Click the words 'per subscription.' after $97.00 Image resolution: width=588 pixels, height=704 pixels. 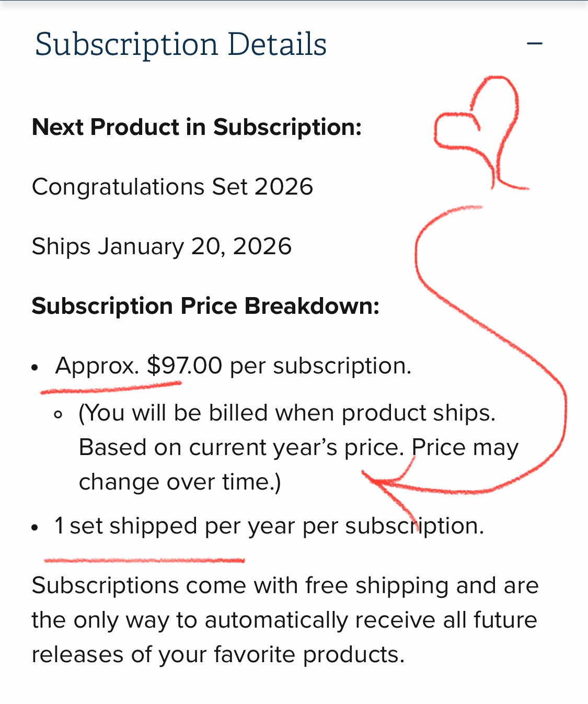[320, 366]
